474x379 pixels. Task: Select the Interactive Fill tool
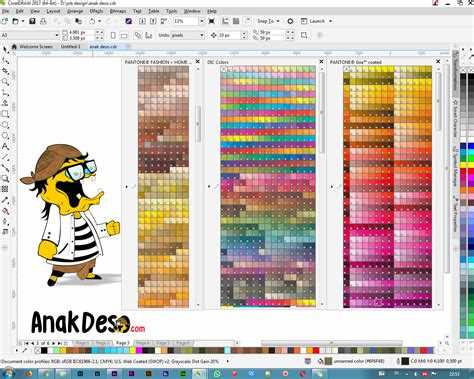[x=5, y=211]
